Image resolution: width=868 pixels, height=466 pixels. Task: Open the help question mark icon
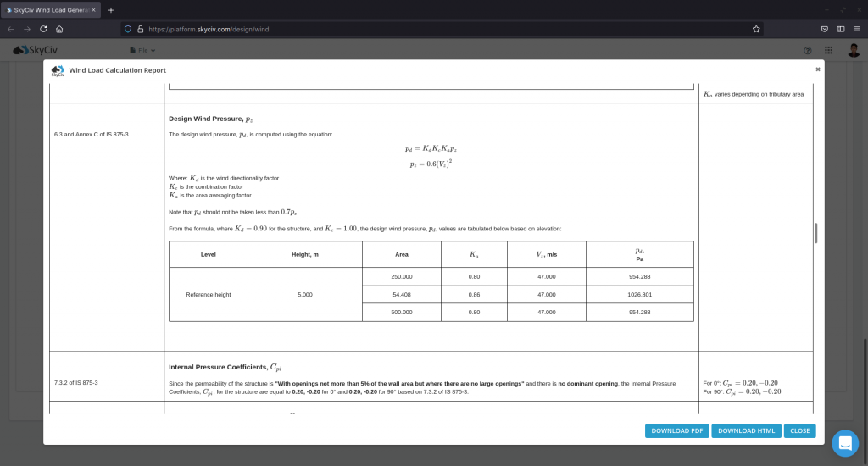click(808, 50)
